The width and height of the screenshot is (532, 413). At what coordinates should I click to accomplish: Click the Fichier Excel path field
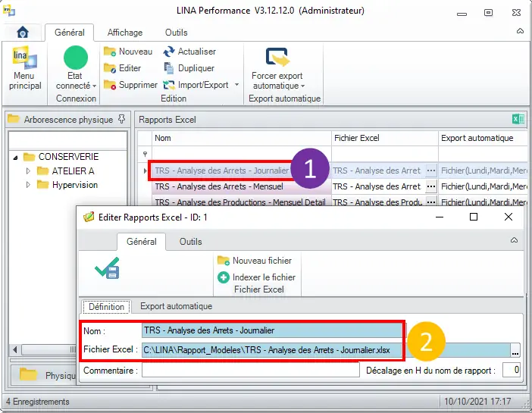(326, 350)
